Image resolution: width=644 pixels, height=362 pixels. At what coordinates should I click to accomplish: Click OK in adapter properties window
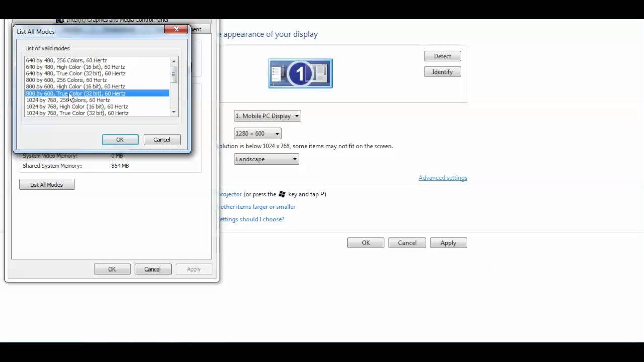(112, 269)
